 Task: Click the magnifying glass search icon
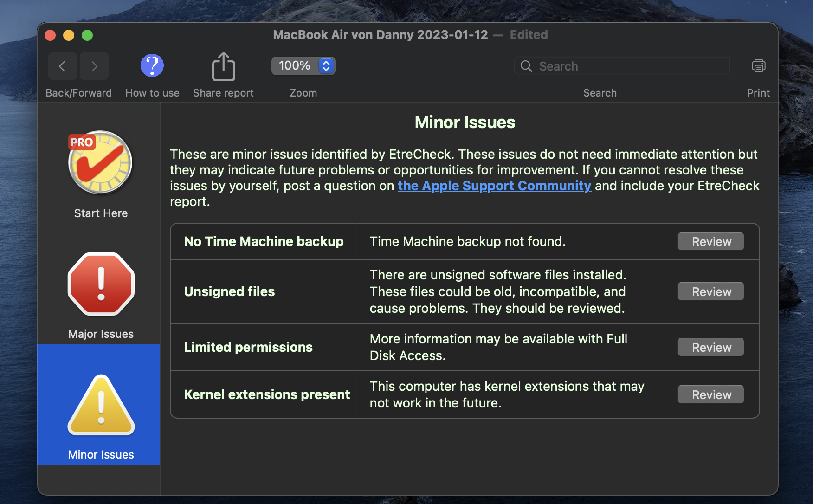point(526,66)
